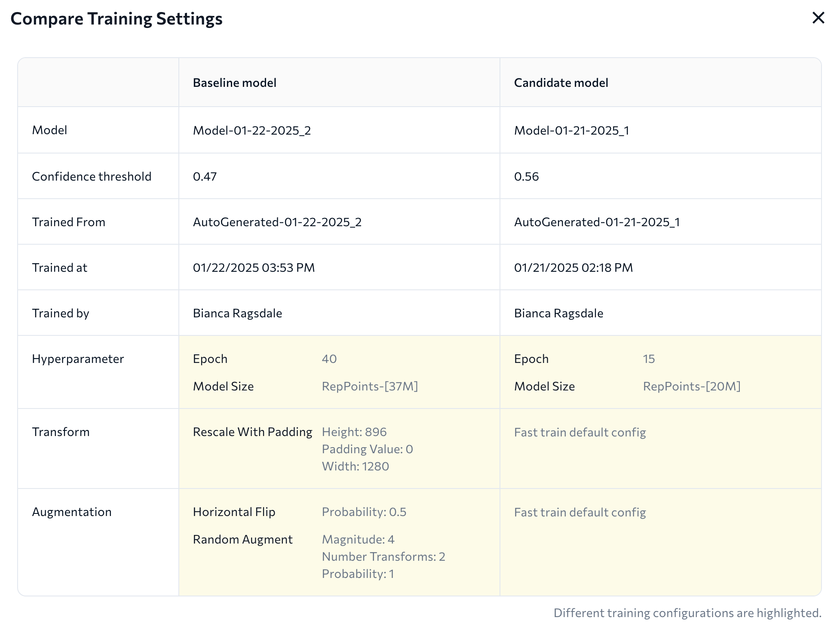Click the Horizontal Flip augmentation label
Viewport: 840px width, 639px height.
(x=234, y=512)
